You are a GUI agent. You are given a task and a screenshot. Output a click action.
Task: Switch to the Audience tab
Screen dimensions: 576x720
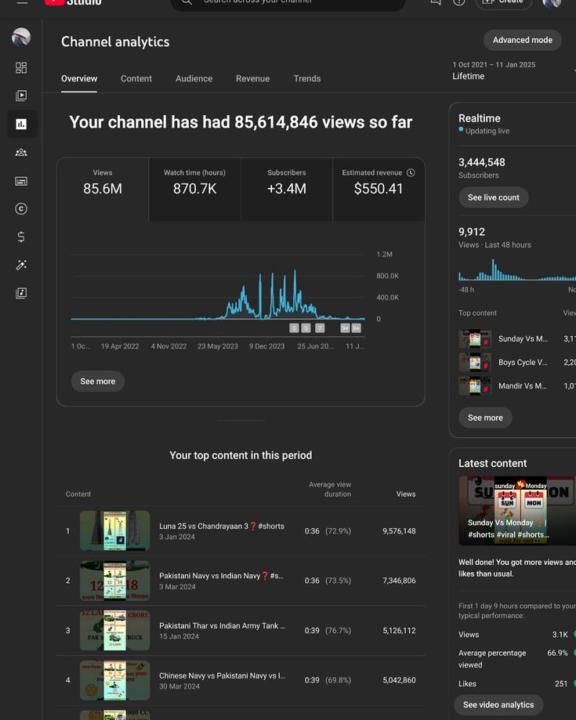coord(194,79)
